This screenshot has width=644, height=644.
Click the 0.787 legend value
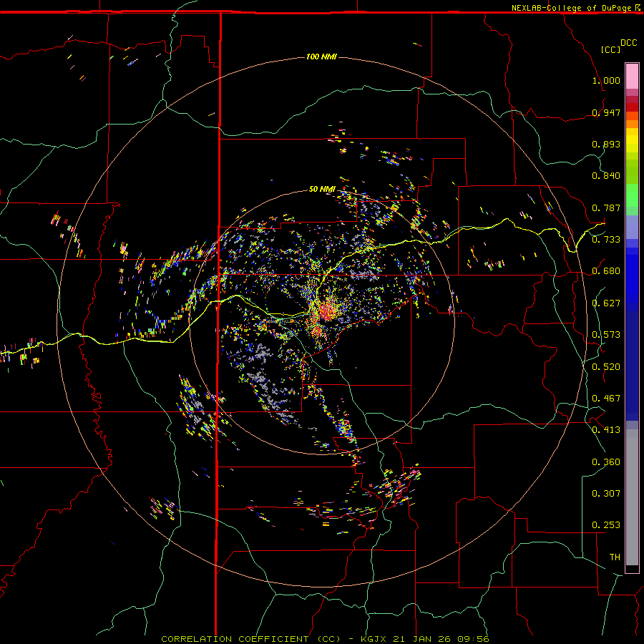[x=606, y=208]
